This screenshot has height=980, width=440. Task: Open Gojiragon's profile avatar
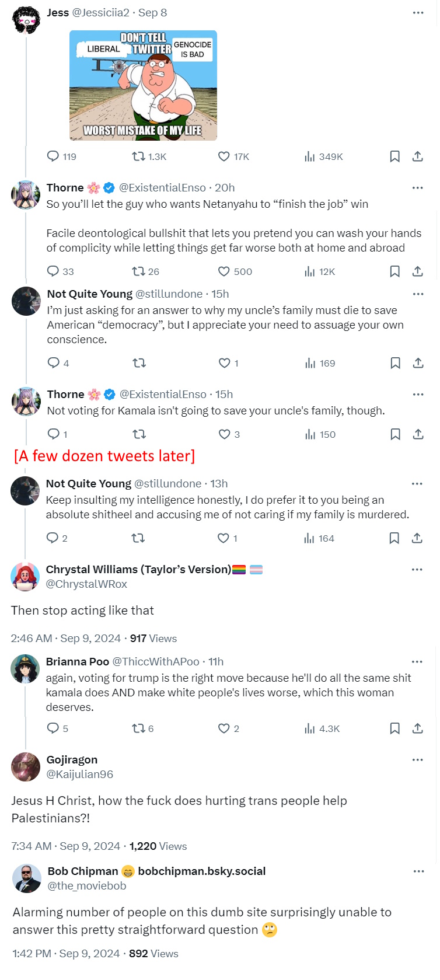[26, 767]
